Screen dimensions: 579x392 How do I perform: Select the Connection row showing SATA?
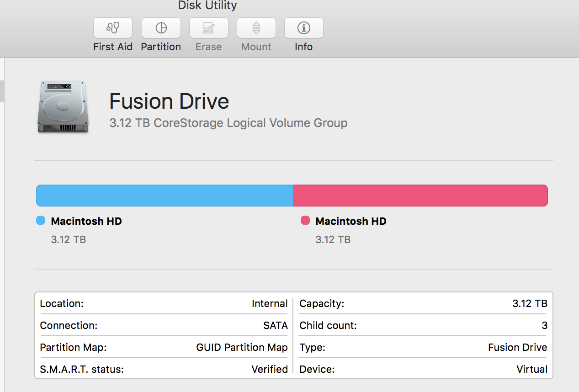[164, 325]
